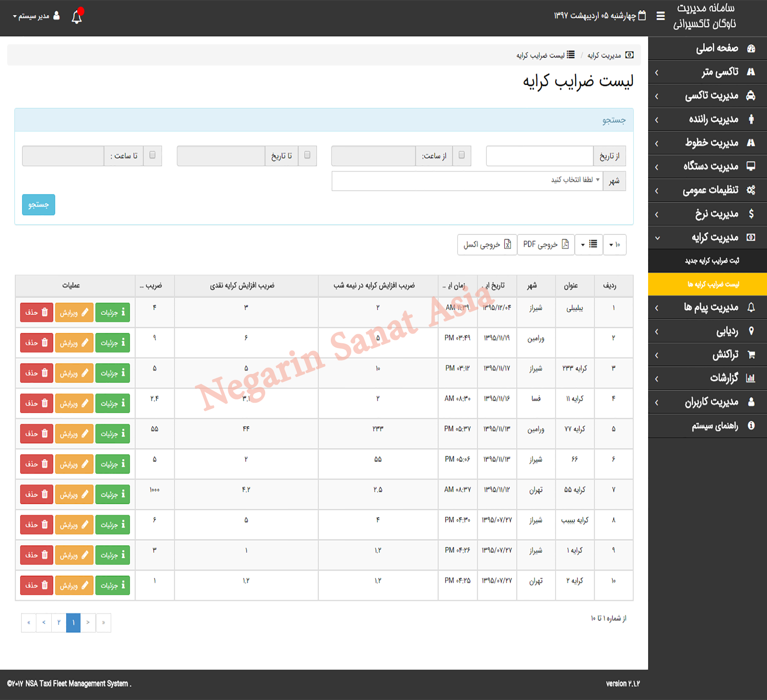The height and width of the screenshot is (700, 767).
Task: Export table using خروجی اکسل button
Action: 487,245
